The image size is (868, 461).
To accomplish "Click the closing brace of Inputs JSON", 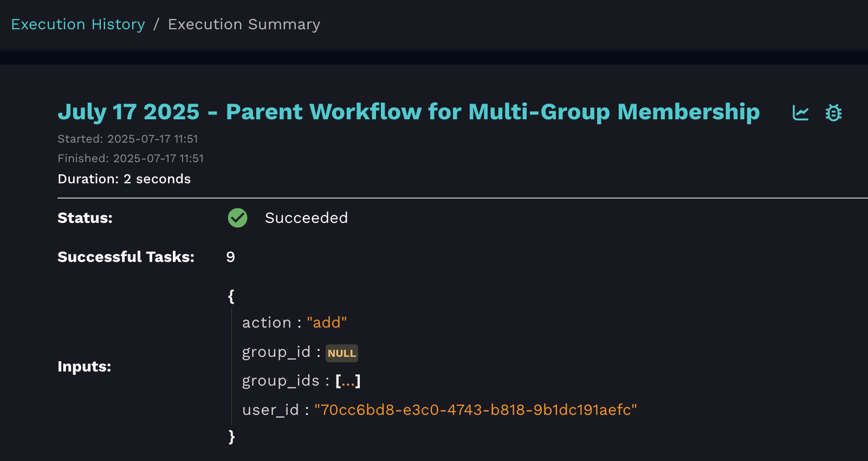I will click(x=231, y=437).
